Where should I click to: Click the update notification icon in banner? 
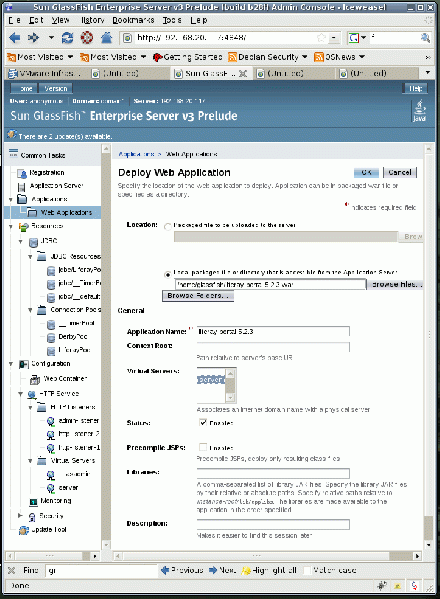pyautogui.click(x=11, y=134)
